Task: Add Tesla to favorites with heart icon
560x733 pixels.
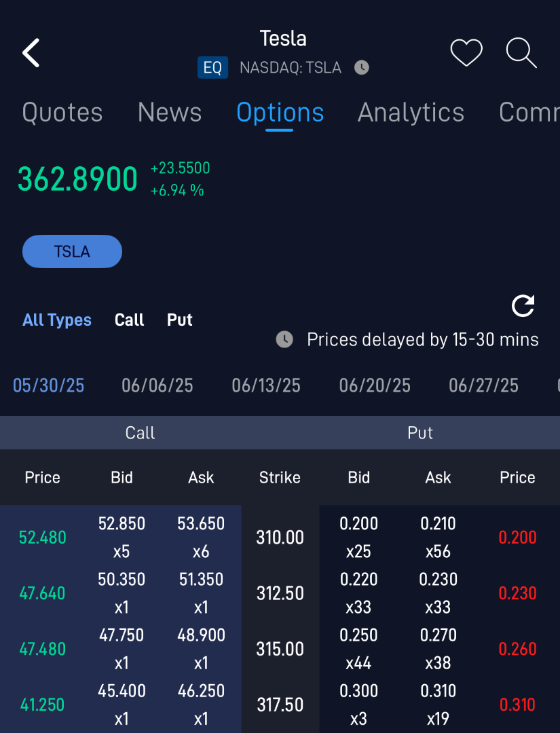Action: (466, 53)
